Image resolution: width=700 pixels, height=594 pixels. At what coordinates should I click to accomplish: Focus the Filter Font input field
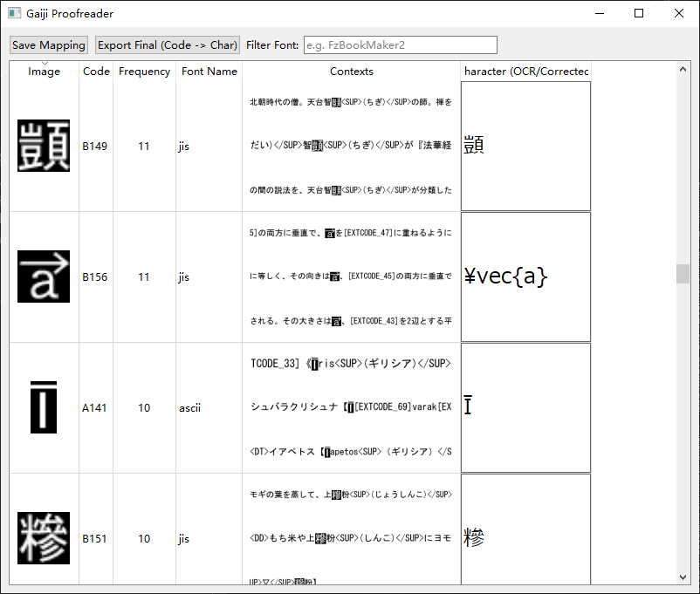point(400,45)
